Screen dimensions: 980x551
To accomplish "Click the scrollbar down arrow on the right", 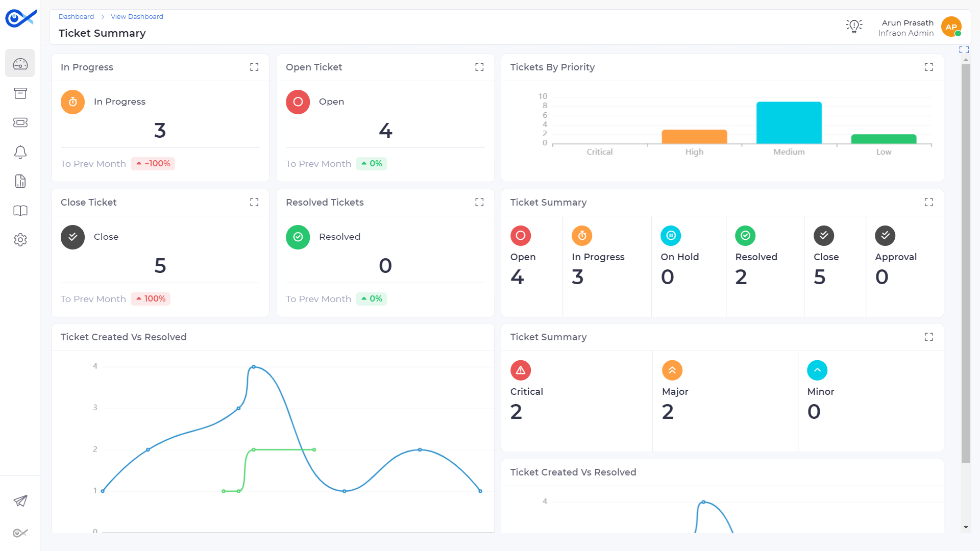I will pyautogui.click(x=965, y=528).
